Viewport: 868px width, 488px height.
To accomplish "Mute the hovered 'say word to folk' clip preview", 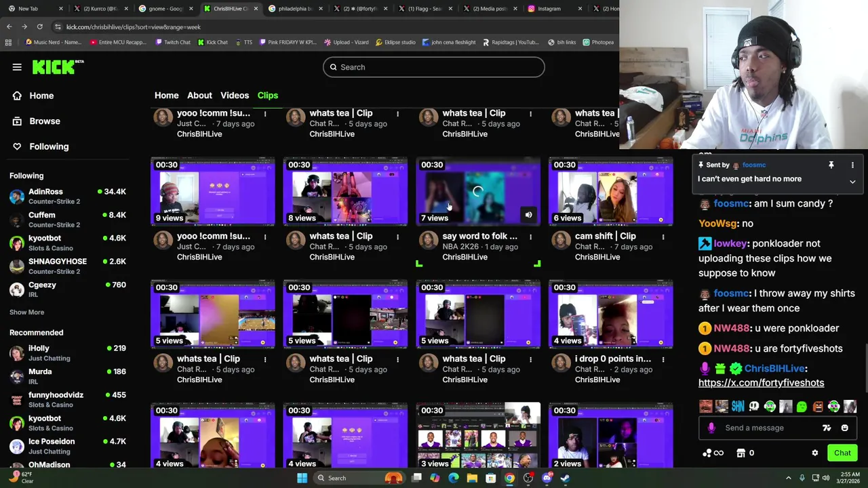I will tap(528, 215).
